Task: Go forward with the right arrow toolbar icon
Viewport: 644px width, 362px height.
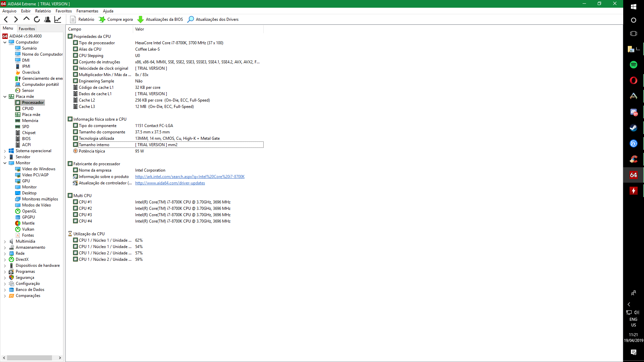Action: tap(16, 19)
